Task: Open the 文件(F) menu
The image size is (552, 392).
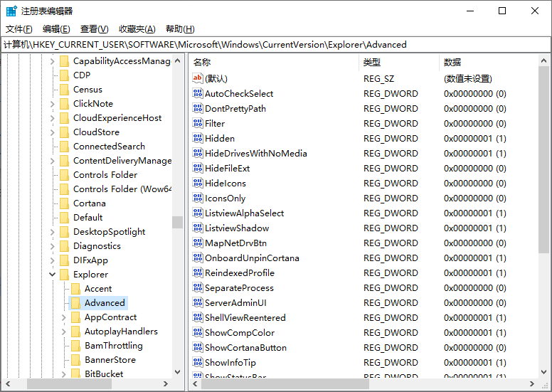Action: point(19,29)
